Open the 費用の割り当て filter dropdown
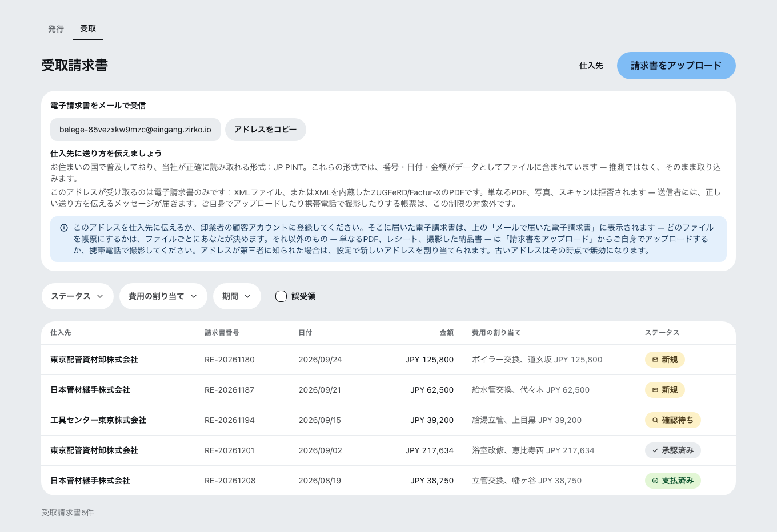This screenshot has width=777, height=532. (x=163, y=296)
